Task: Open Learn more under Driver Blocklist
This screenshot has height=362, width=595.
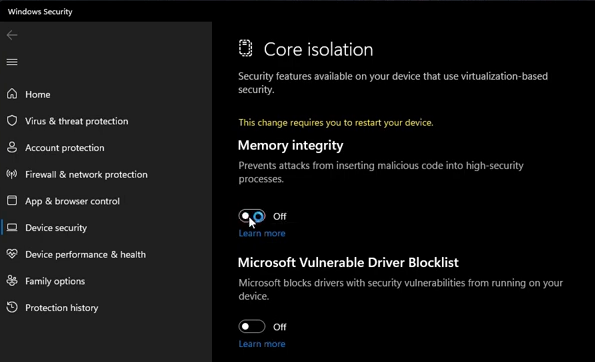Action: (262, 344)
